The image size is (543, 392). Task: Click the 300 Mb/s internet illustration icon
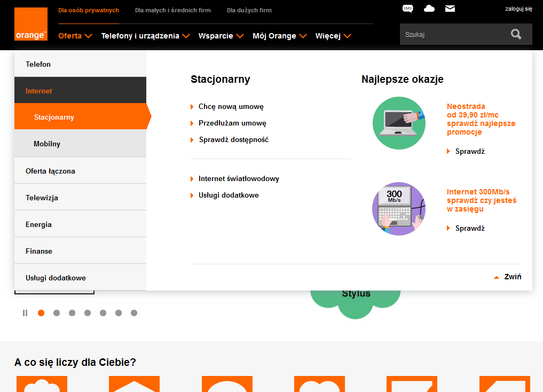click(399, 208)
